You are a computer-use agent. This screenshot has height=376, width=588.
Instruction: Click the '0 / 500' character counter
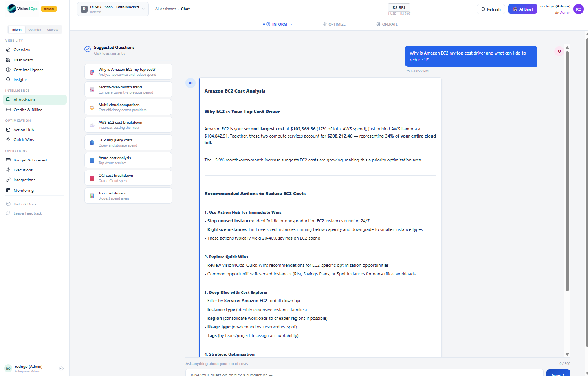click(565, 364)
